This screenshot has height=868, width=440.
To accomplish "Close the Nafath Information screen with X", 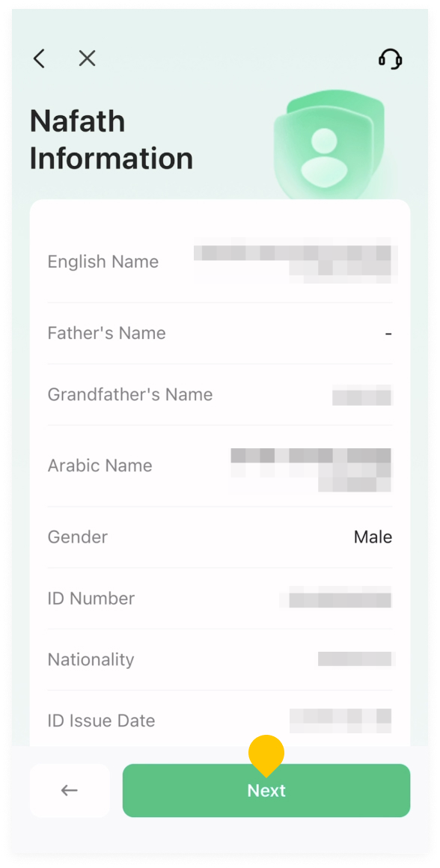I will click(87, 58).
